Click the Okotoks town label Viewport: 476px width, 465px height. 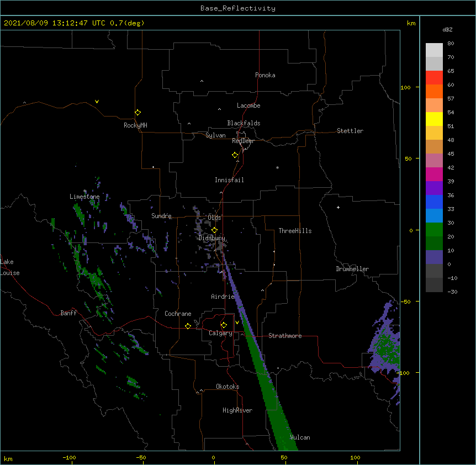pyautogui.click(x=228, y=387)
